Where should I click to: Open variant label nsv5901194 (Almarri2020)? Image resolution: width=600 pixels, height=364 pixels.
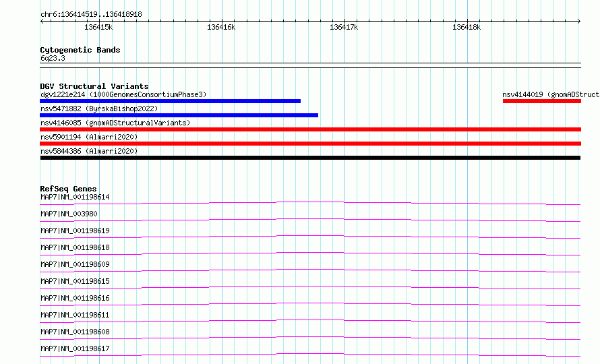pos(89,137)
